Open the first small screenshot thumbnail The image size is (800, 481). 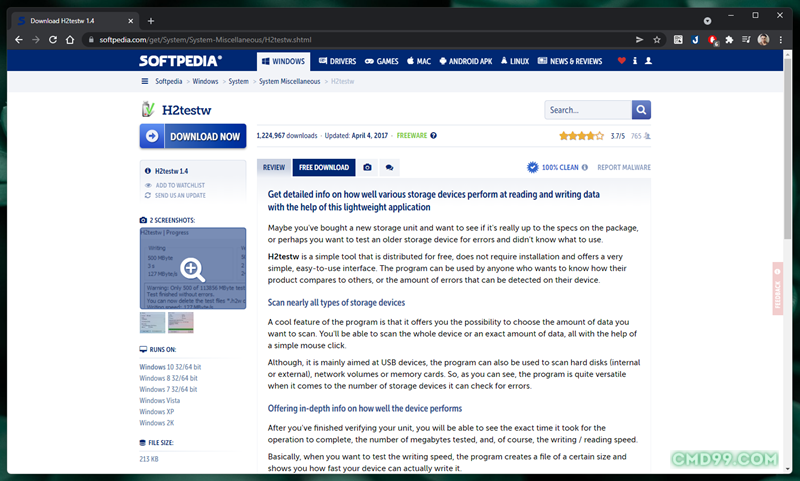(x=153, y=322)
